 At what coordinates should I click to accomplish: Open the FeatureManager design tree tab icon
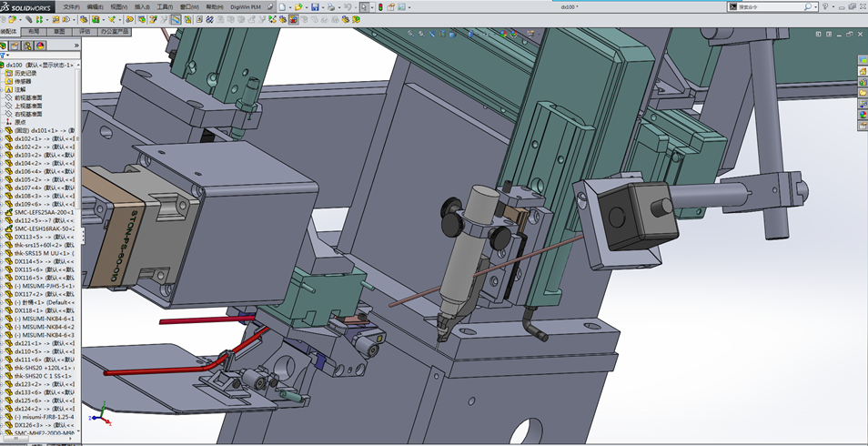click(3, 46)
